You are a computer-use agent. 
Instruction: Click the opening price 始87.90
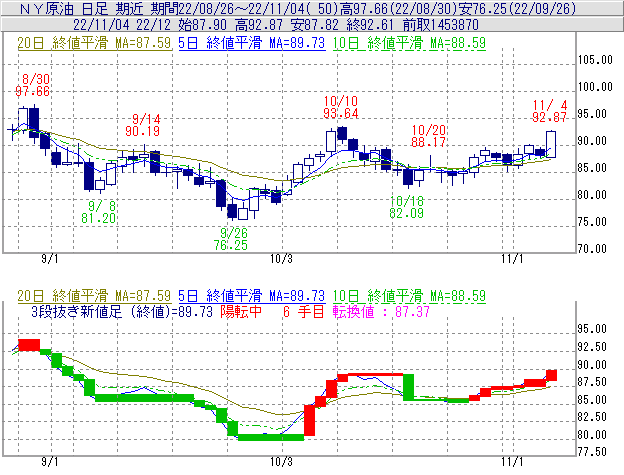point(203,25)
